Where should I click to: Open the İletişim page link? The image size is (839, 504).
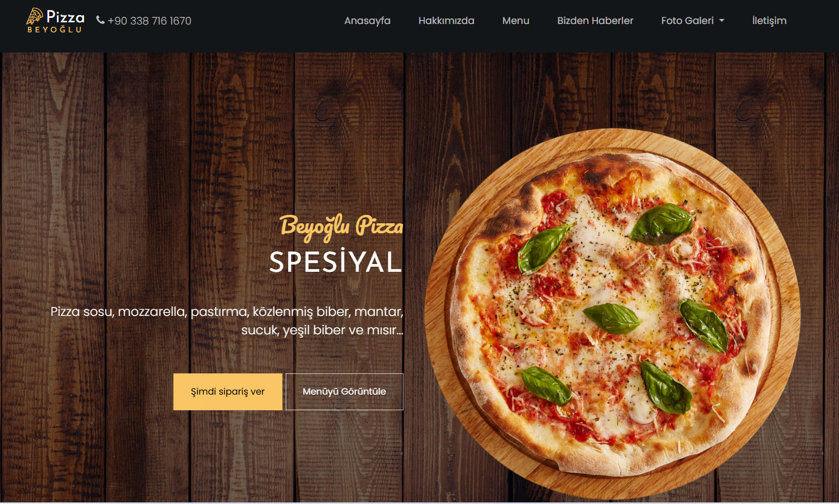(x=769, y=21)
